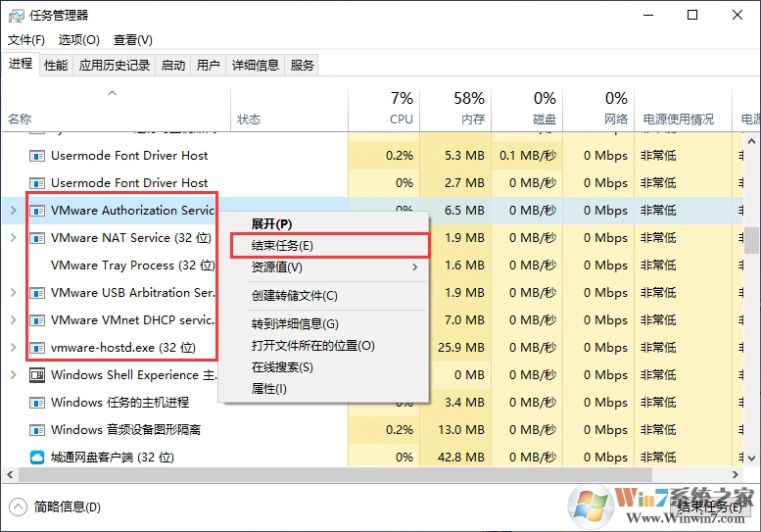761x532 pixels.
Task: Sort processes by the 内存 column header
Action: click(x=470, y=109)
